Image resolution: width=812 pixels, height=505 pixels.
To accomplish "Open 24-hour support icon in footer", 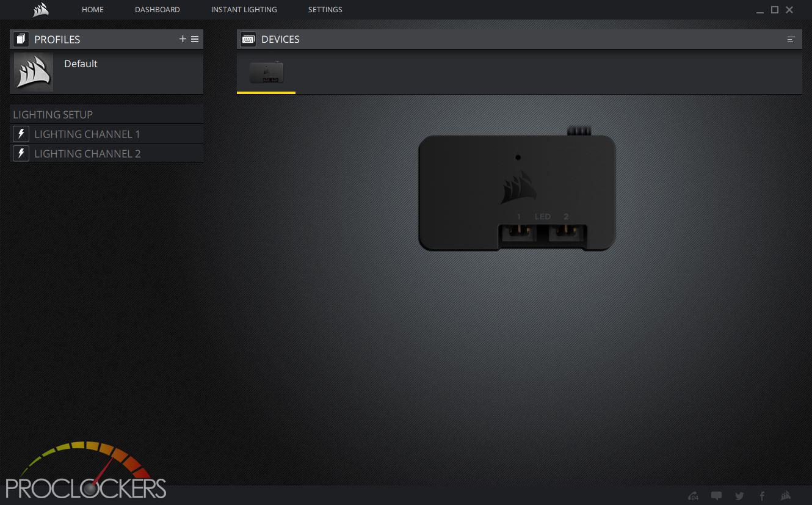I will point(693,496).
